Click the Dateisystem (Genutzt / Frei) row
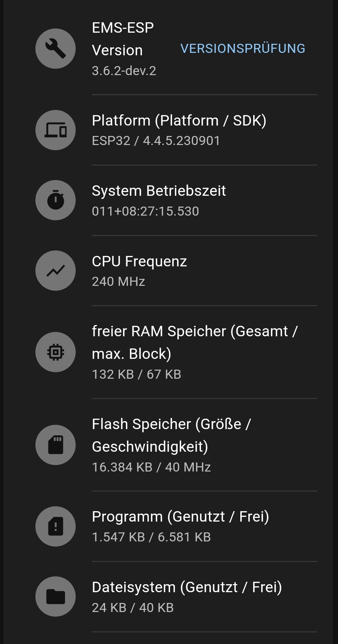Image resolution: width=338 pixels, height=644 pixels. 187,587
